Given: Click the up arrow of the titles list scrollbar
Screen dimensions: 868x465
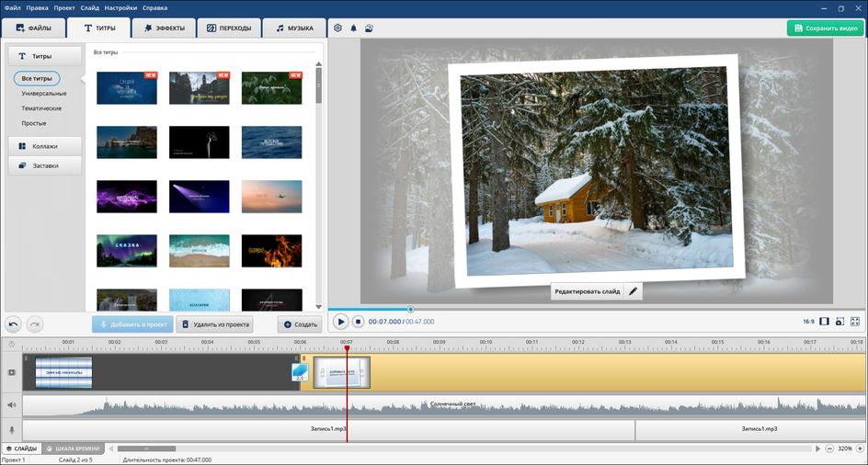Looking at the screenshot, I should click(319, 64).
